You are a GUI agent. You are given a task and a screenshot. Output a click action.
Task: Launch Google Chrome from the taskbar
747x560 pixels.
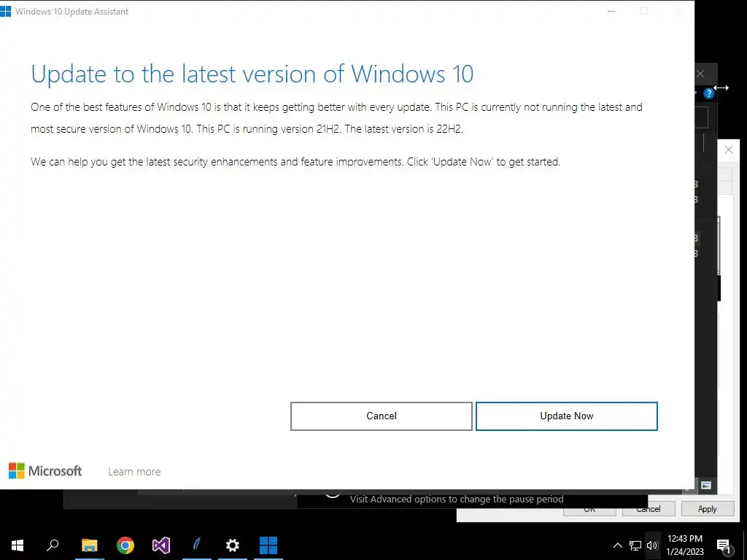(x=125, y=545)
